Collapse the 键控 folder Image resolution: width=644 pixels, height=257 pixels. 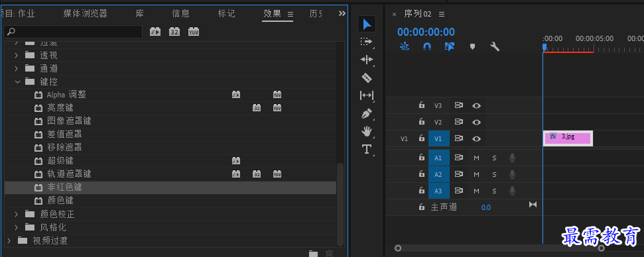17,81
